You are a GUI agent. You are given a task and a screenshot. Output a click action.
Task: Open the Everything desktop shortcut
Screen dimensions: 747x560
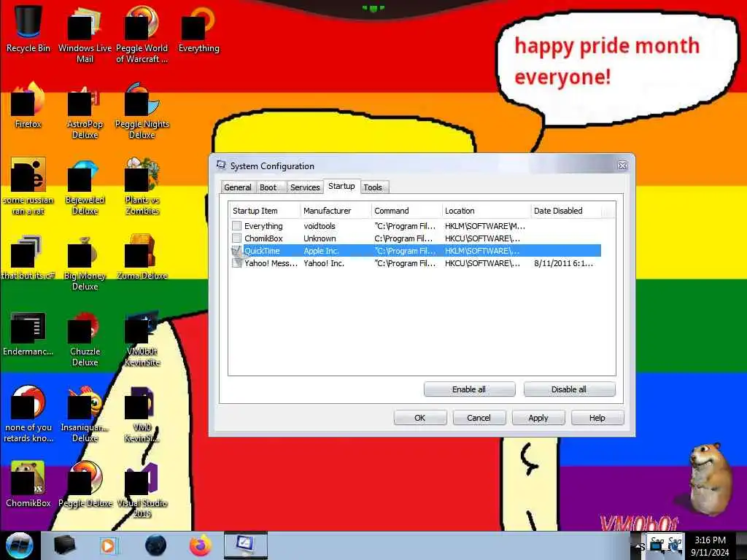tap(198, 28)
